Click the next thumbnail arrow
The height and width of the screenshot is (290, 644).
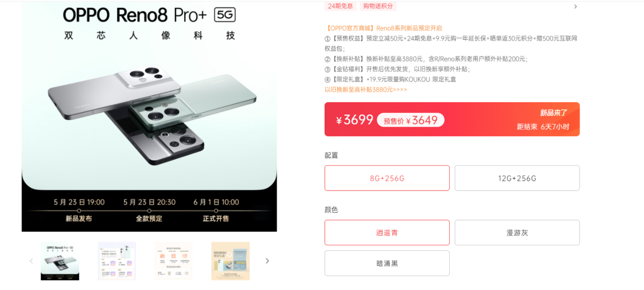pyautogui.click(x=267, y=261)
